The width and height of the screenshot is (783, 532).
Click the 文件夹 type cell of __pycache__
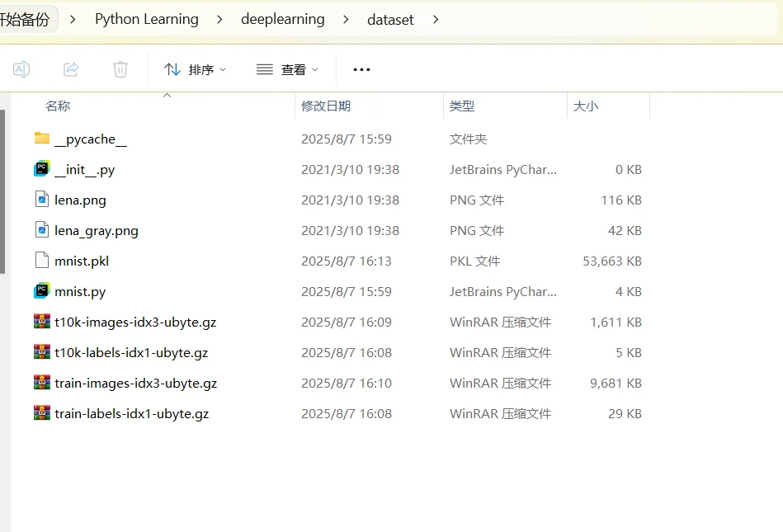pos(468,139)
